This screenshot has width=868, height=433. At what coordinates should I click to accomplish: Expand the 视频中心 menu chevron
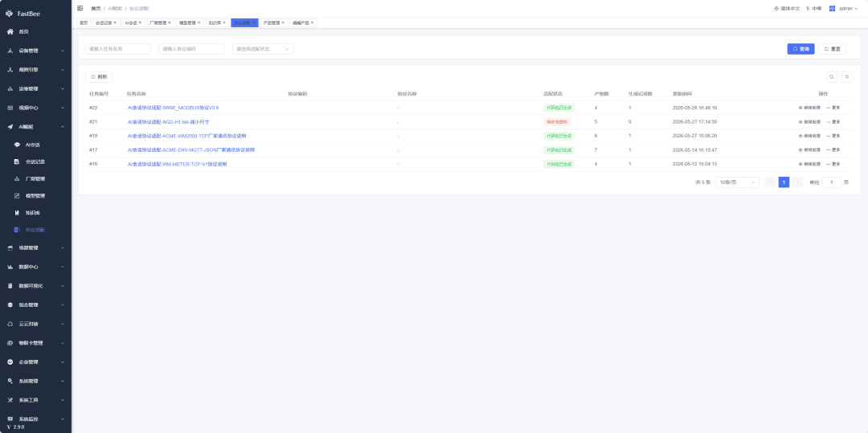tap(63, 108)
